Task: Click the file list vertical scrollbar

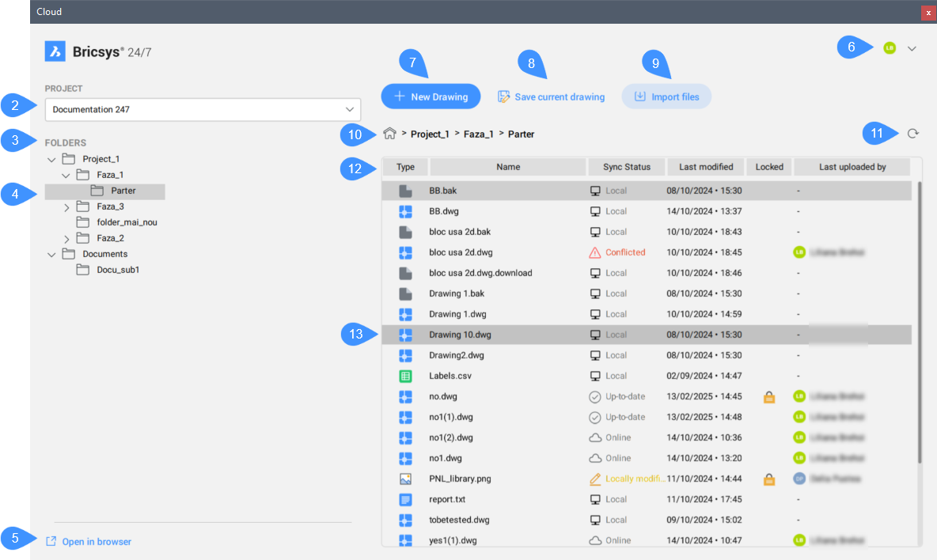Action: pyautogui.click(x=918, y=324)
